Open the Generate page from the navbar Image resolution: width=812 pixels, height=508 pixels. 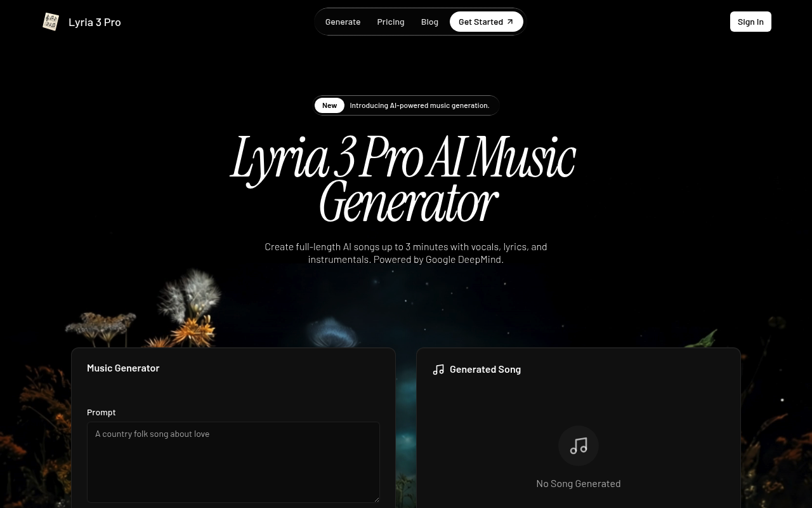(343, 21)
